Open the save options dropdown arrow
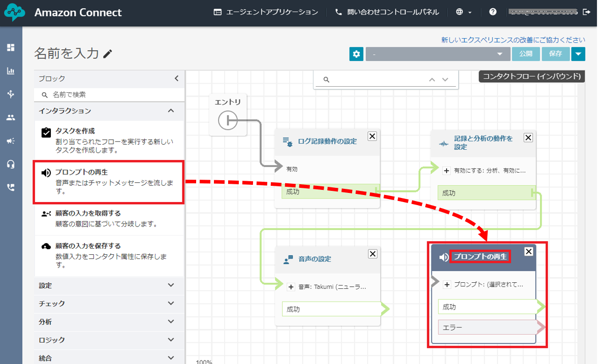This screenshot has height=364, width=598. click(578, 54)
